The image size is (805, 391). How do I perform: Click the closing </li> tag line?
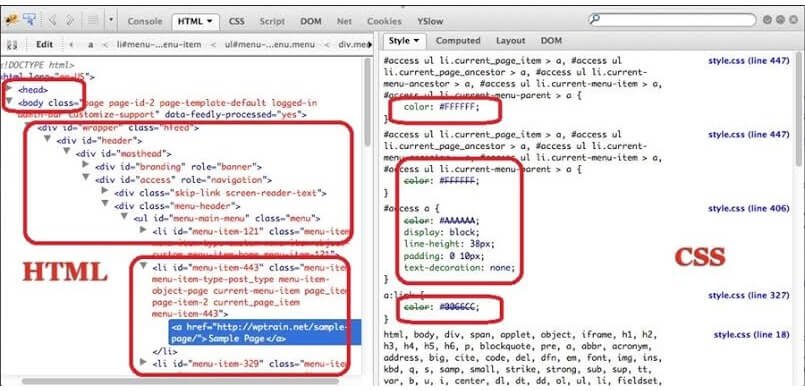165,351
